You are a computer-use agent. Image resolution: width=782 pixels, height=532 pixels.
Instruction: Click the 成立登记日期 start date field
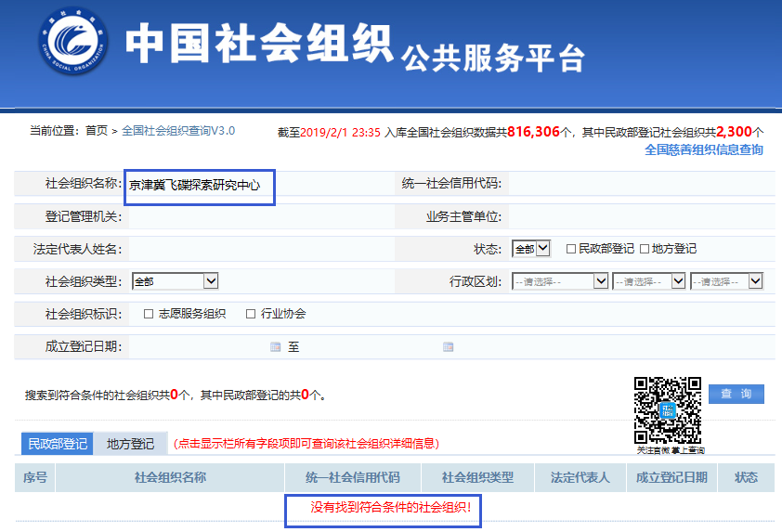click(x=200, y=346)
